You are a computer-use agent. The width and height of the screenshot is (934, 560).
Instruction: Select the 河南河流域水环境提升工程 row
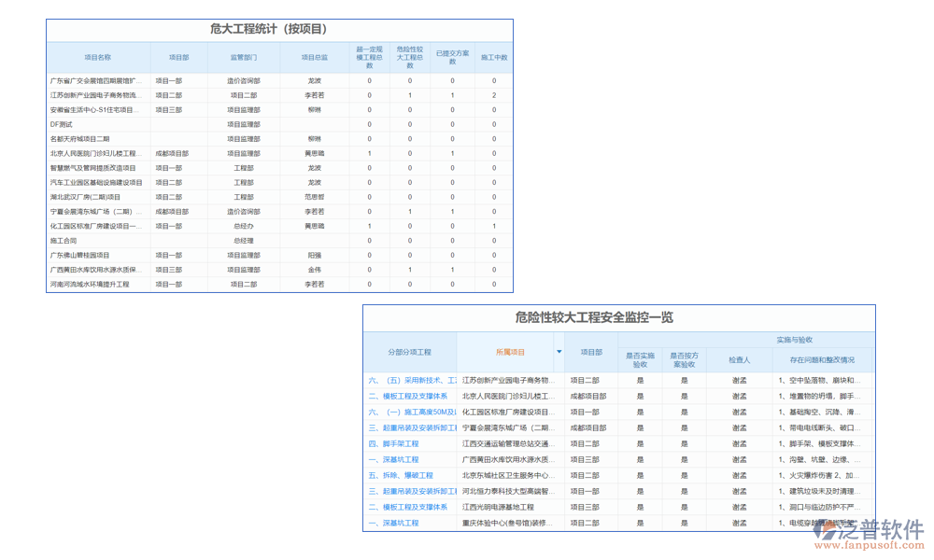pos(90,284)
